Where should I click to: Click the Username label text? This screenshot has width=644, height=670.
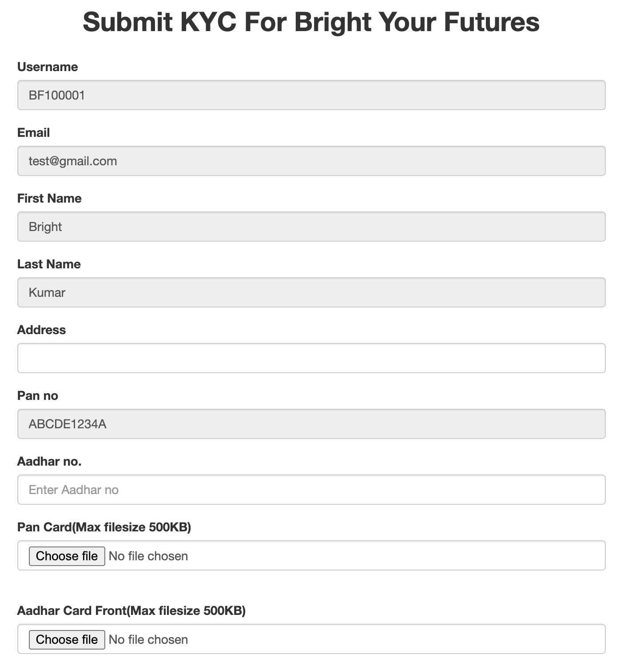point(48,67)
